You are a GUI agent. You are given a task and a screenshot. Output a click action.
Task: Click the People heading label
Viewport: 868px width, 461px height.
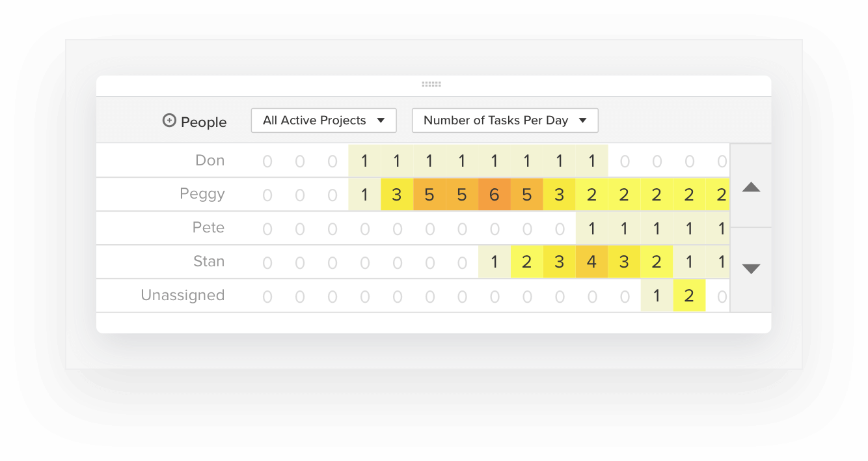204,122
